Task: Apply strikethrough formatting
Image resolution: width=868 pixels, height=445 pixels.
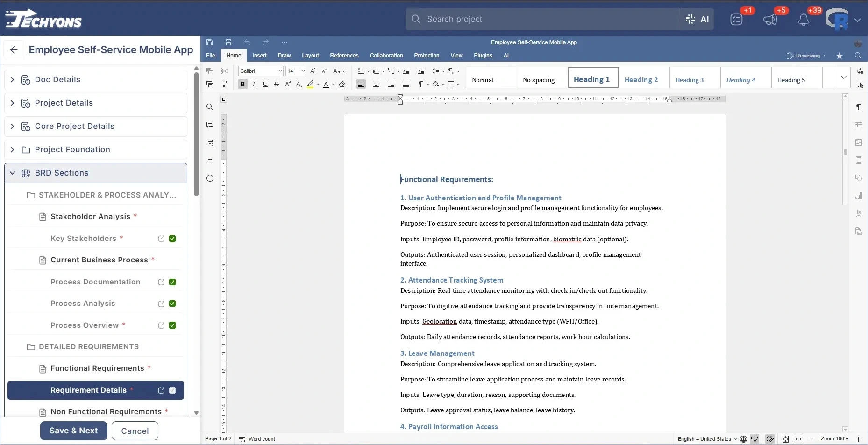Action: pos(277,85)
